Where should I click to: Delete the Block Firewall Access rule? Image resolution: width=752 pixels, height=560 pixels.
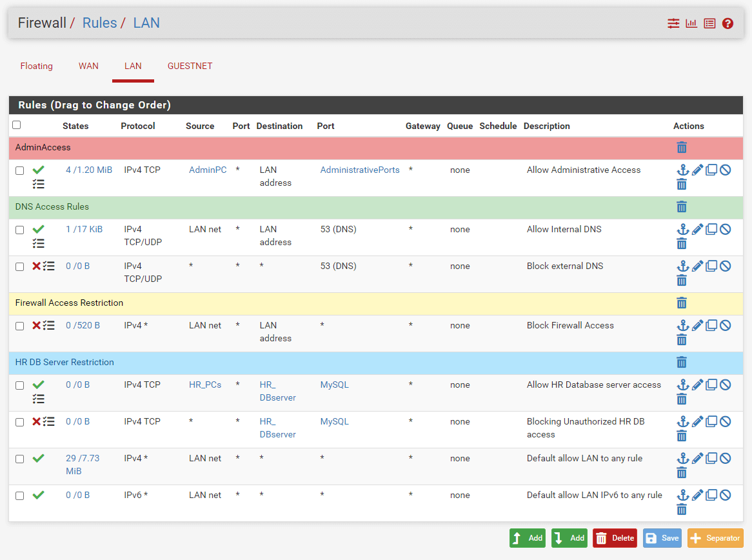point(682,339)
